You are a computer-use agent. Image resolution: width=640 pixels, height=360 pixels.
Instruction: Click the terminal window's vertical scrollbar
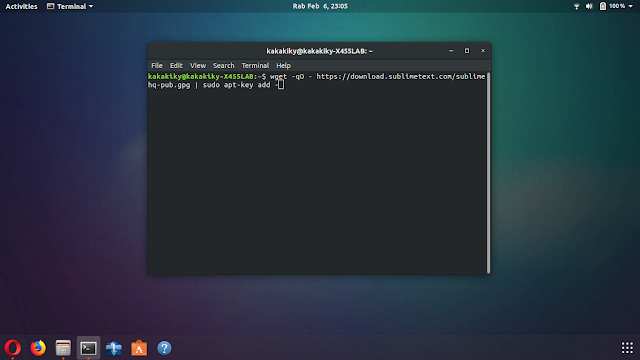(x=488, y=173)
